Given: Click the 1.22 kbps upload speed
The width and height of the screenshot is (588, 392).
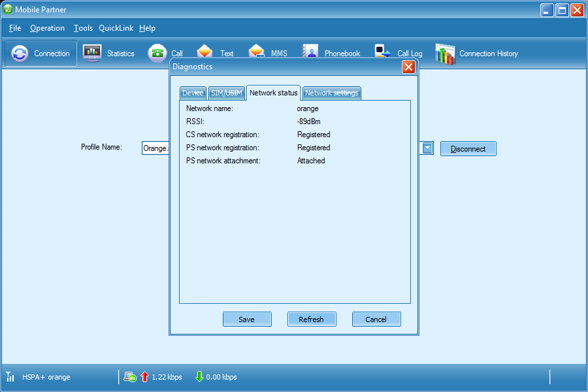Looking at the screenshot, I should click(x=167, y=377).
